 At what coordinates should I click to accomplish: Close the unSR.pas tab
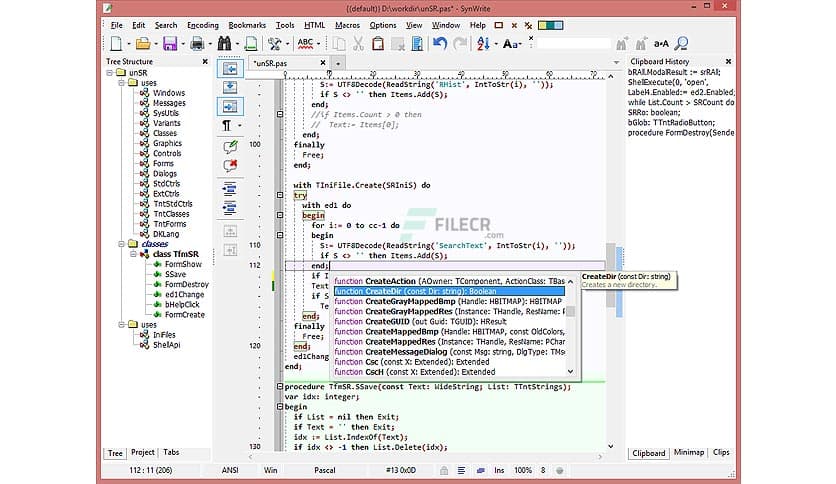323,63
